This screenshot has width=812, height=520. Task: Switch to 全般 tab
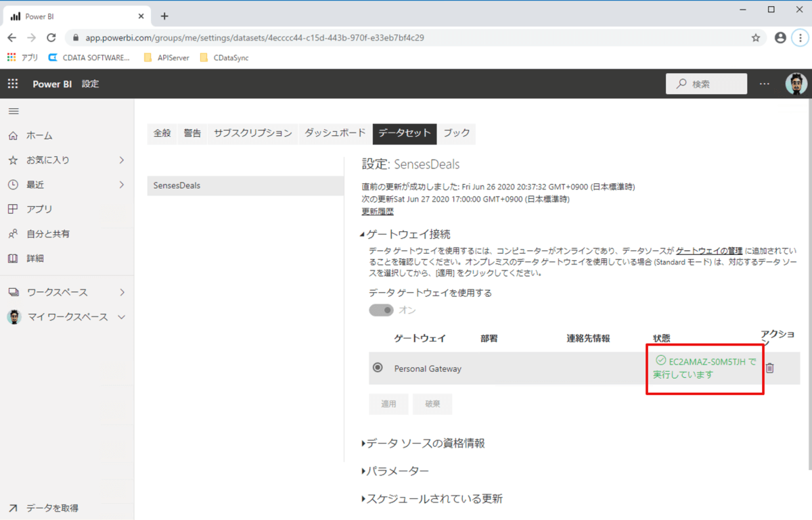click(x=162, y=133)
